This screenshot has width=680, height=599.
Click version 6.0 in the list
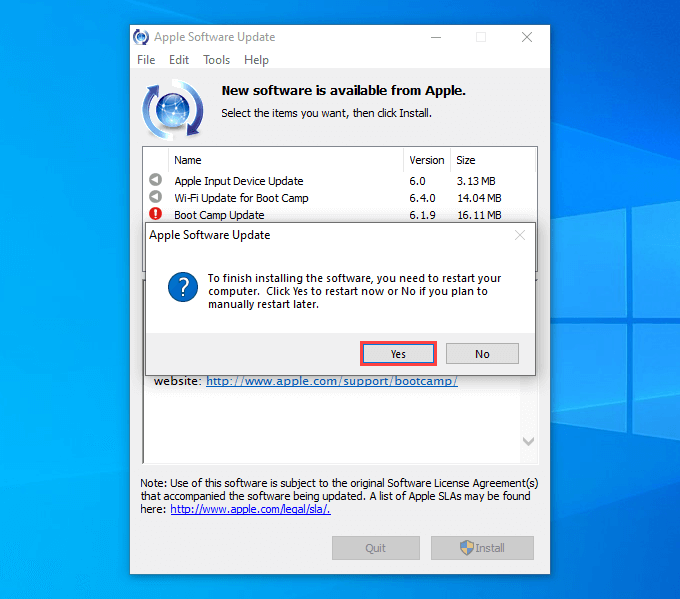tap(417, 181)
